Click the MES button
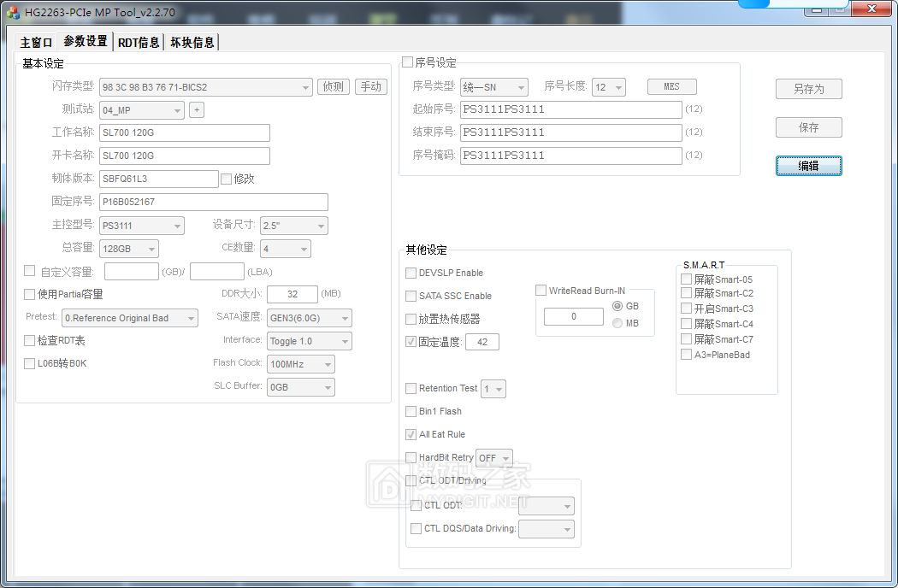898x588 pixels. point(671,86)
